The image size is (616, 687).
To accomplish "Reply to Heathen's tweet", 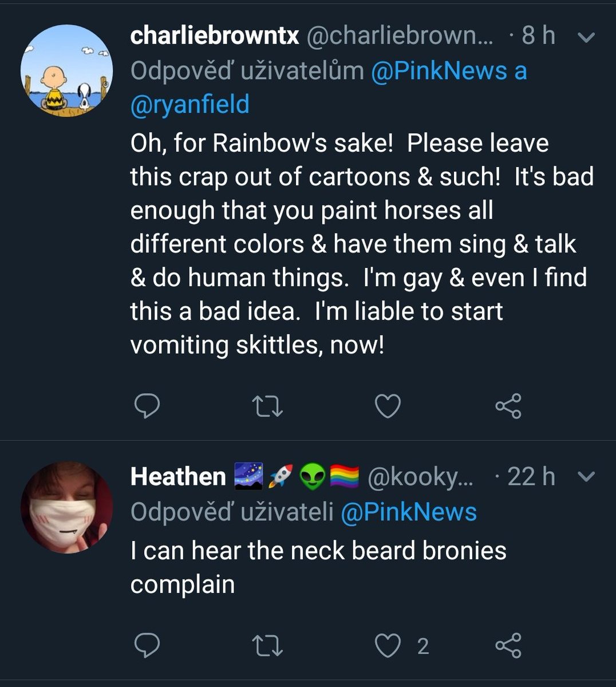I will (x=147, y=645).
